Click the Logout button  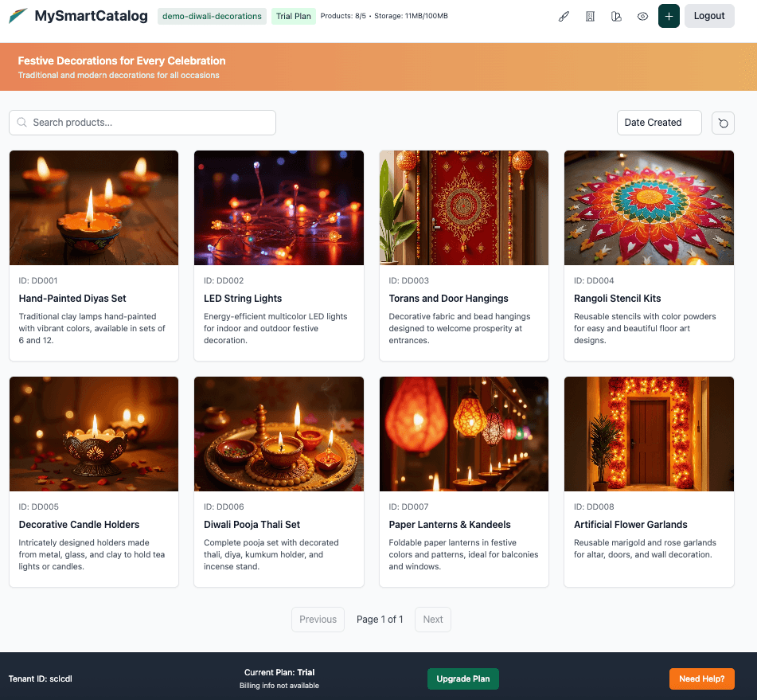tap(708, 16)
